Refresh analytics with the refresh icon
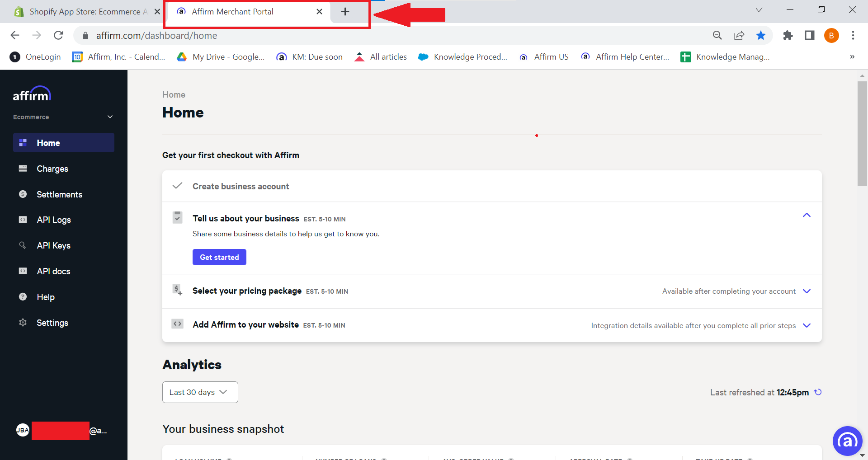The image size is (868, 460). pos(818,392)
